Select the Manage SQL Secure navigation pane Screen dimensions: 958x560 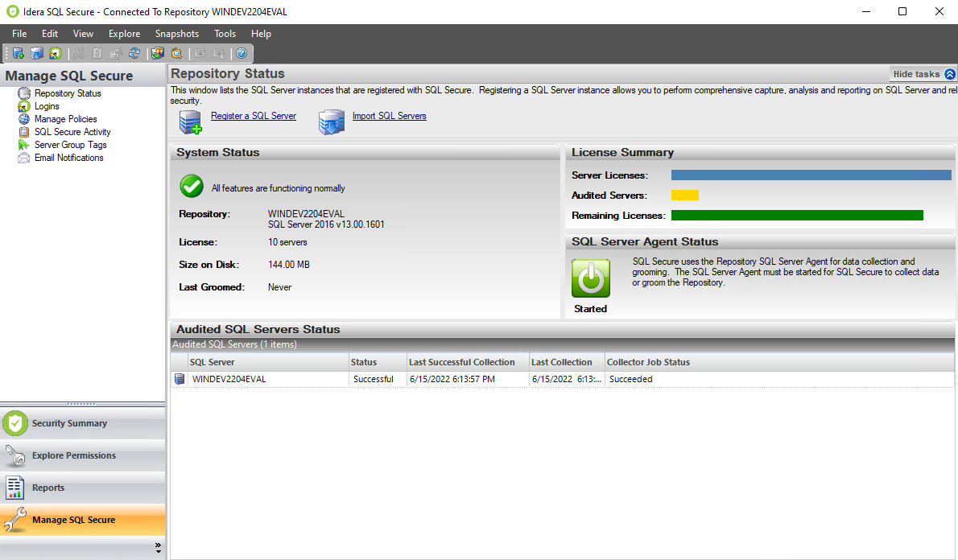[82, 520]
